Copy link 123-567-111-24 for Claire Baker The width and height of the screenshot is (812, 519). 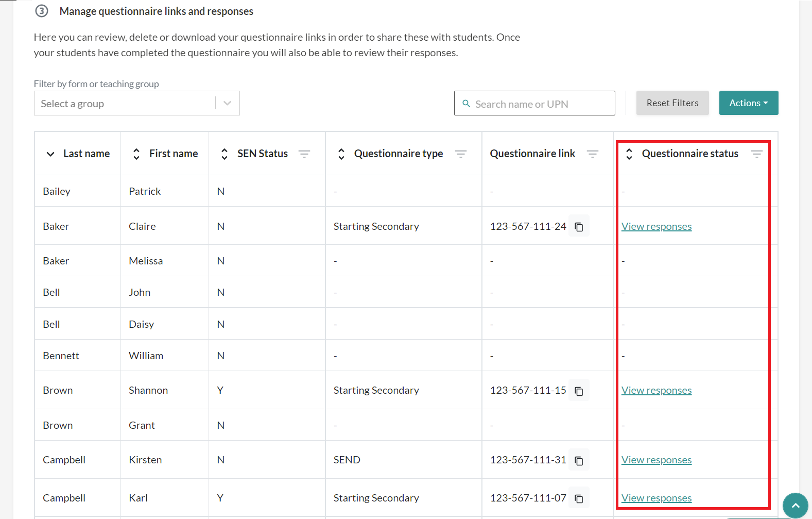(579, 227)
